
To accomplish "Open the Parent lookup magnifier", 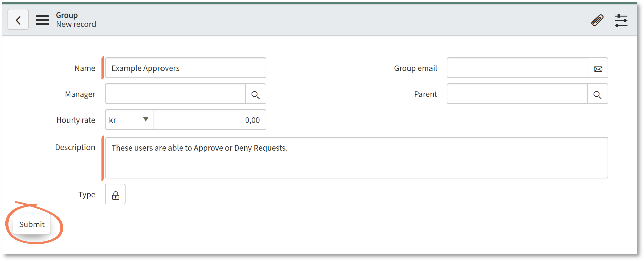I will click(597, 94).
